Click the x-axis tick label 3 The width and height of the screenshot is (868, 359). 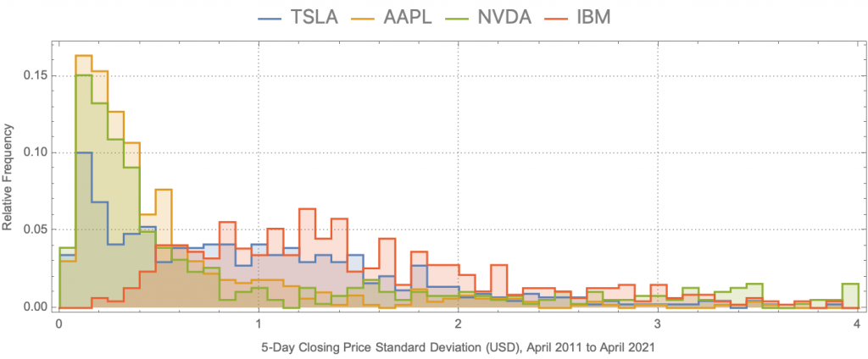658,323
